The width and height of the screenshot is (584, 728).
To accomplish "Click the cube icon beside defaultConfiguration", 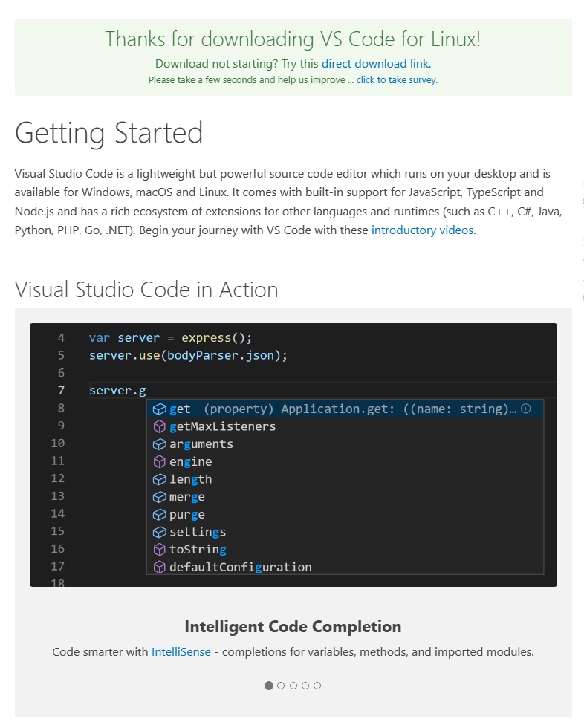I will pos(159,568).
